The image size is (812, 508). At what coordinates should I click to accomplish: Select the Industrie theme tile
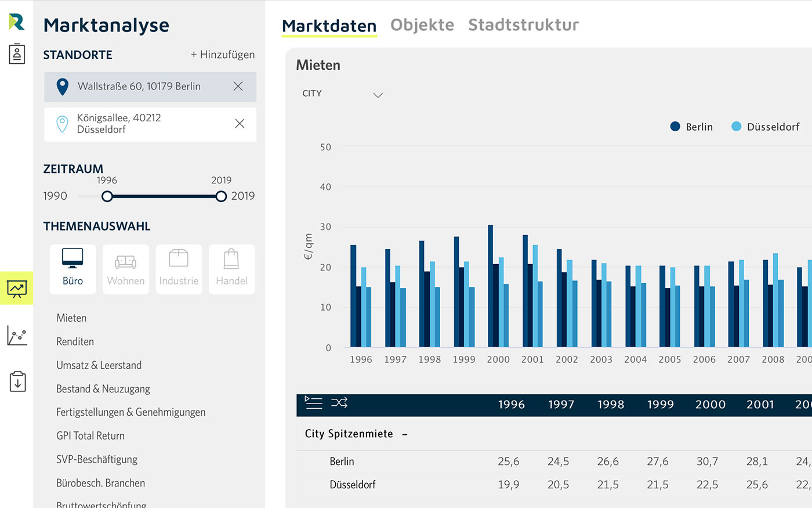click(179, 269)
